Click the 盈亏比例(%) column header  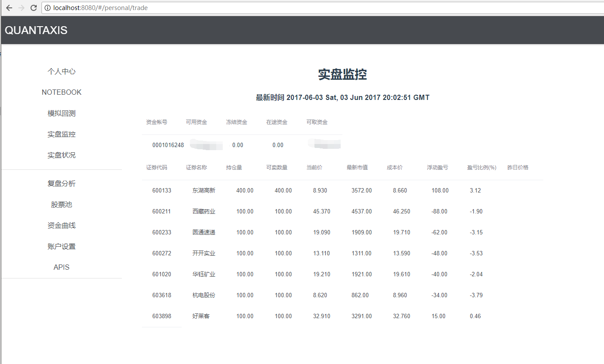click(482, 167)
